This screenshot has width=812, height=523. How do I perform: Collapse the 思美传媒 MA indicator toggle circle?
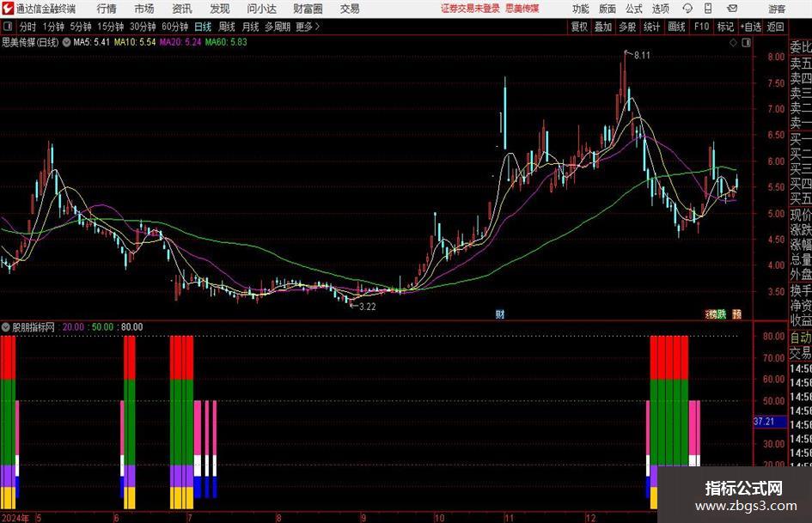[66, 42]
